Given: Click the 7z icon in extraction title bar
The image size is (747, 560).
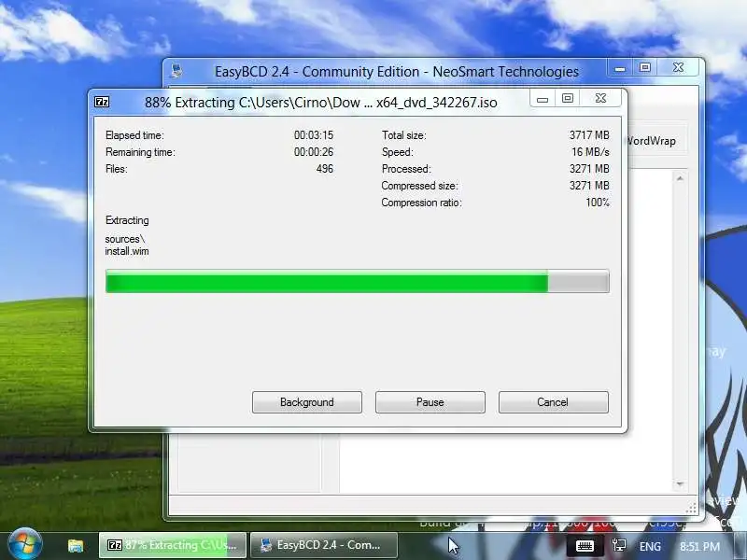Looking at the screenshot, I should coord(102,102).
